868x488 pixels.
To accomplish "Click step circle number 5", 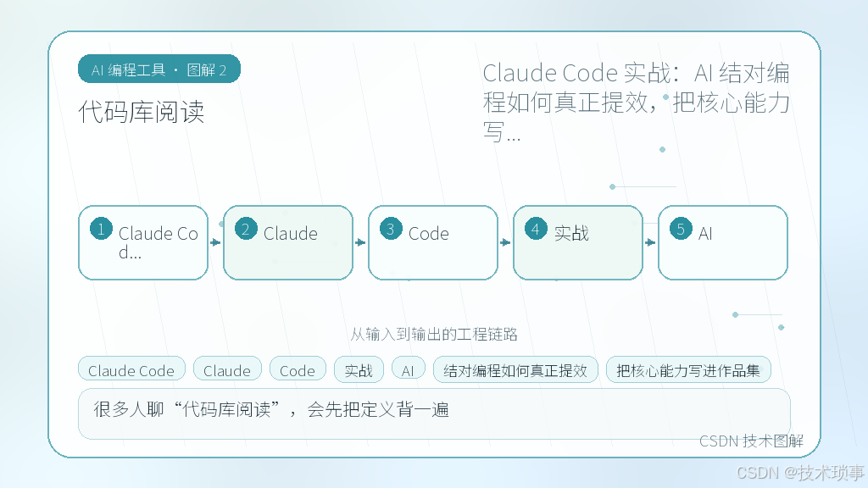I will pyautogui.click(x=681, y=229).
